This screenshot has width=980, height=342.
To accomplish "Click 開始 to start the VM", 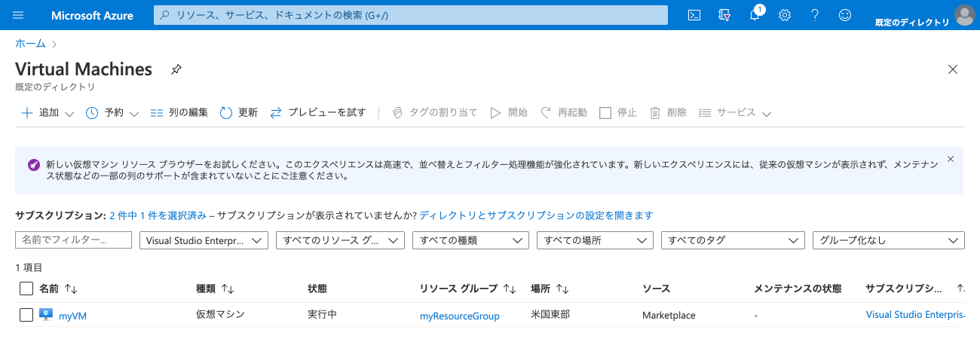I will pos(509,113).
